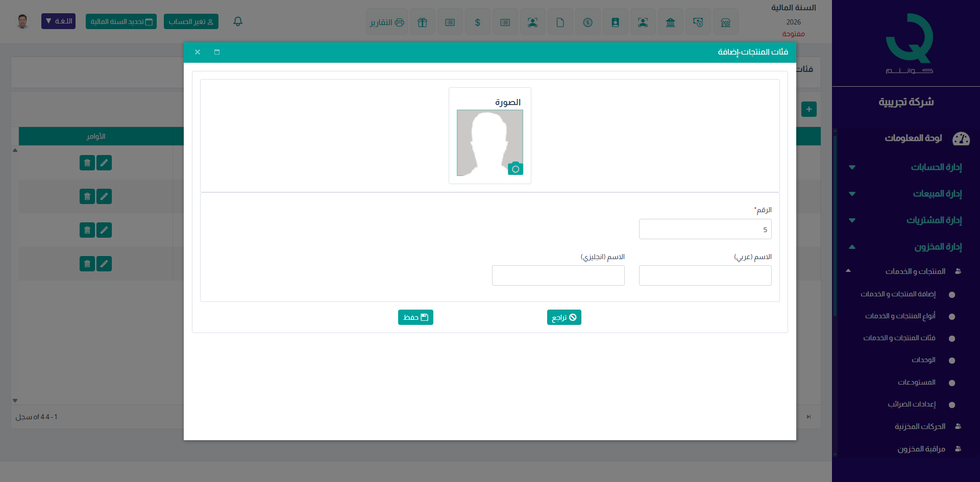Open the blank document toolbar icon
This screenshot has width=980, height=482.
tap(560, 22)
